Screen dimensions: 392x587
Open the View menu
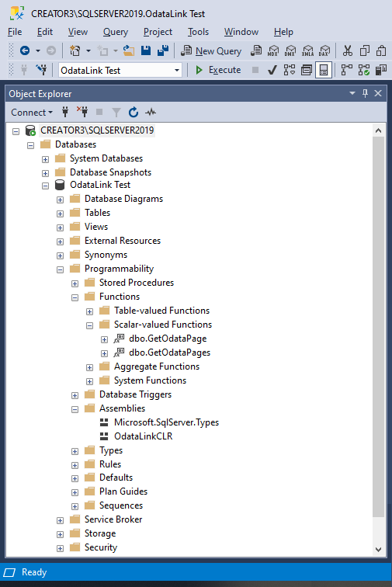(78, 32)
